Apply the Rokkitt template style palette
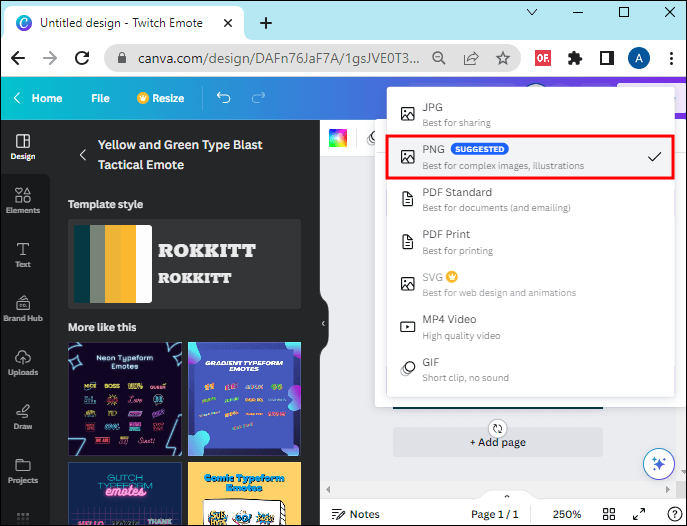Viewport: 687px width, 526px height. [184, 264]
